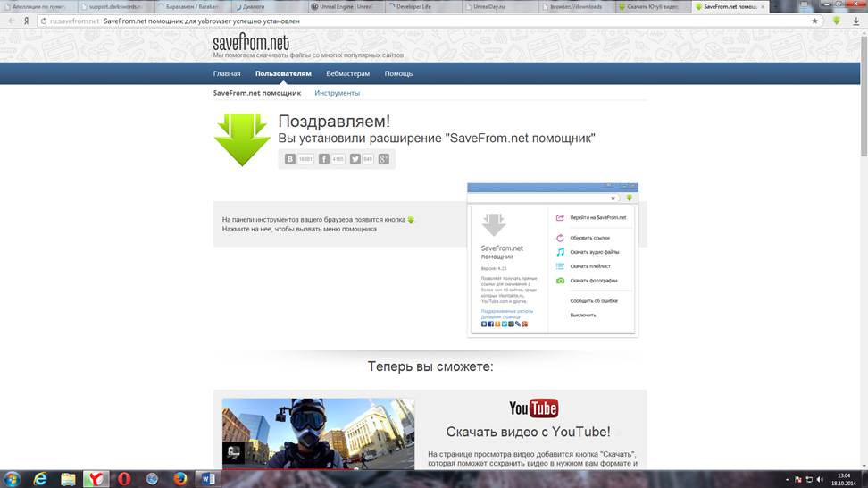Show hidden system tray icons
Viewport: 868px width, 488px height.
(787, 480)
